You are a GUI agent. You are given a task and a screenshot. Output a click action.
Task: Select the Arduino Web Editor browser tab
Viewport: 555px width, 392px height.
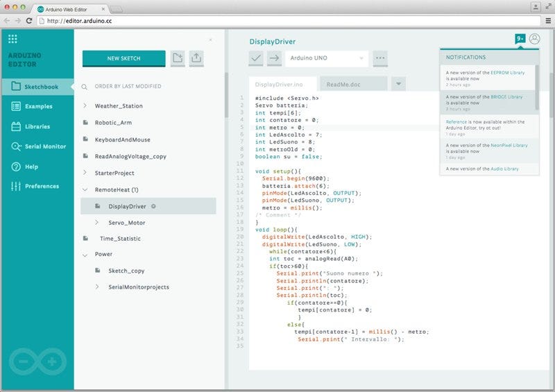coord(69,9)
